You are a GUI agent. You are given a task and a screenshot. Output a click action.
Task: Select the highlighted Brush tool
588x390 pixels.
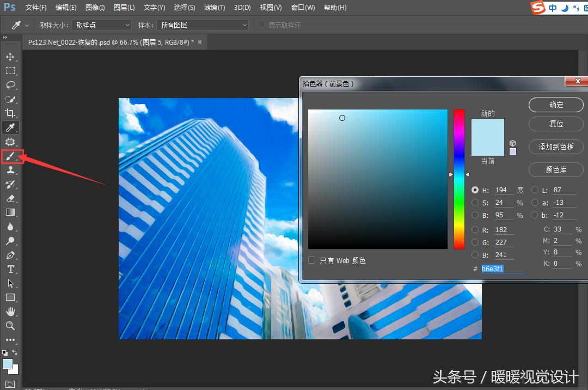point(11,156)
